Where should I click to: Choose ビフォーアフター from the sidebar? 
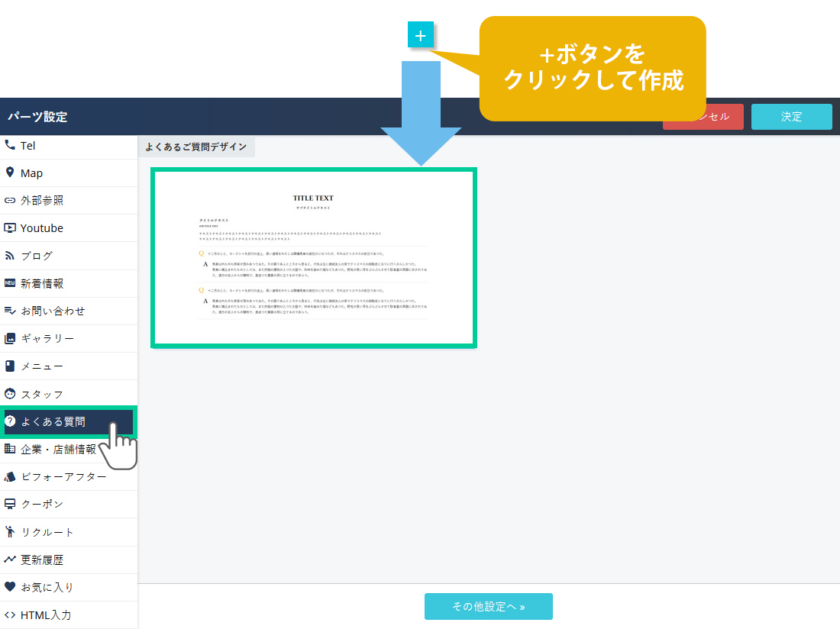(x=63, y=476)
